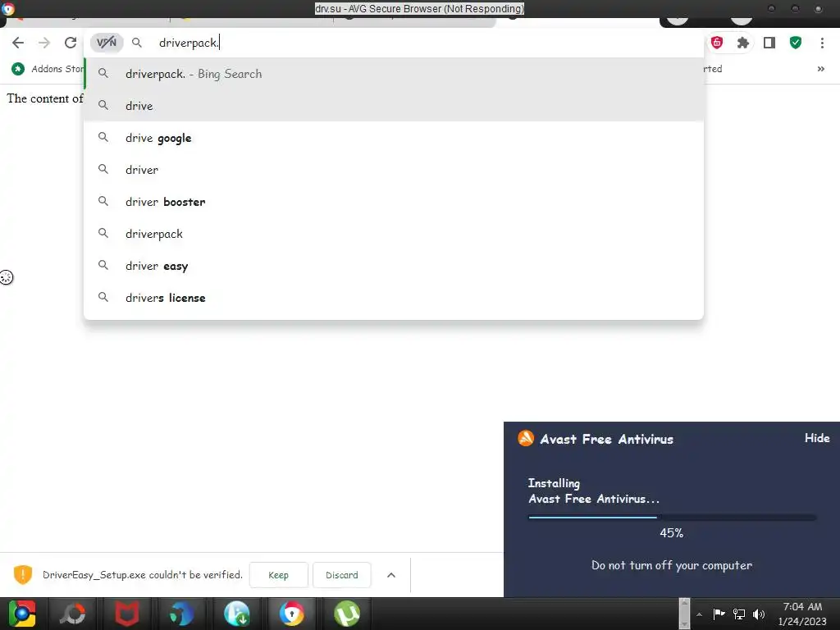Open the Addons Store bookmark

pos(47,69)
